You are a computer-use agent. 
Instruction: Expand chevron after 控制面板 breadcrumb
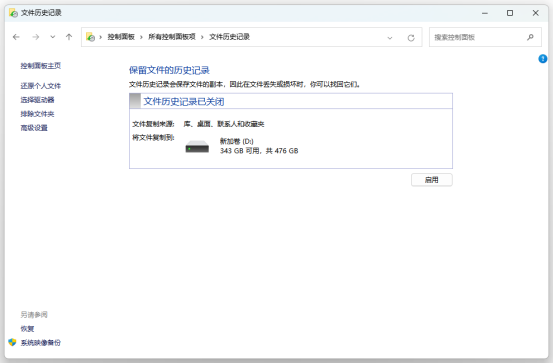pyautogui.click(x=141, y=37)
